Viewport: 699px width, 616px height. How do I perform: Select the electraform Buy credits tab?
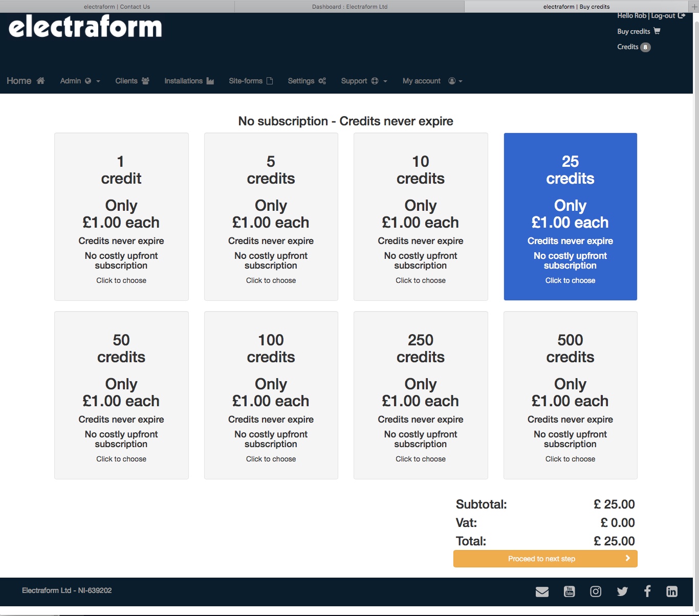point(577,7)
